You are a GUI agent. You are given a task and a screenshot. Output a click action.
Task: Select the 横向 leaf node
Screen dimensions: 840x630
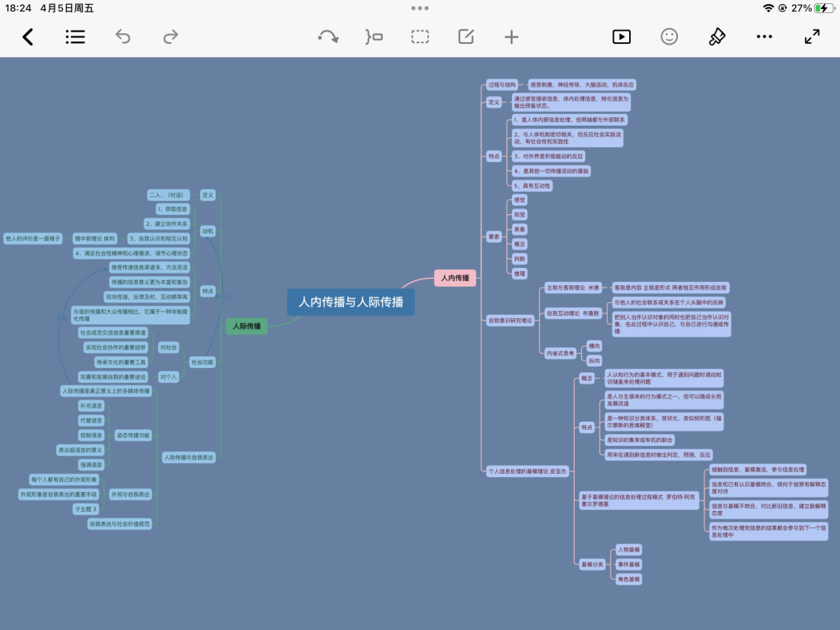pos(594,346)
